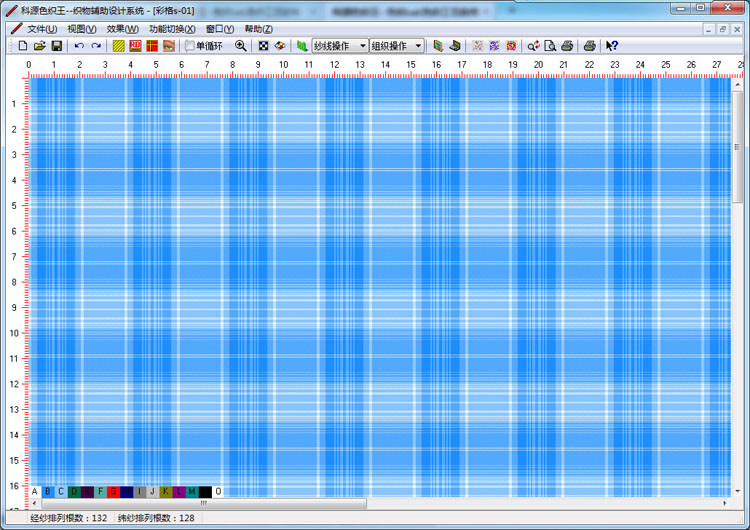The width and height of the screenshot is (750, 530).
Task: Activate the context help arrow icon
Action: [612, 46]
